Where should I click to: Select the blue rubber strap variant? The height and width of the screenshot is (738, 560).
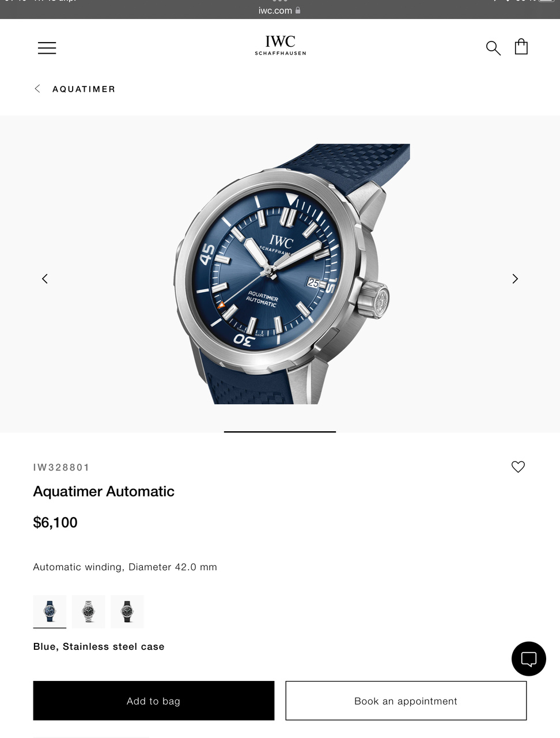point(50,611)
